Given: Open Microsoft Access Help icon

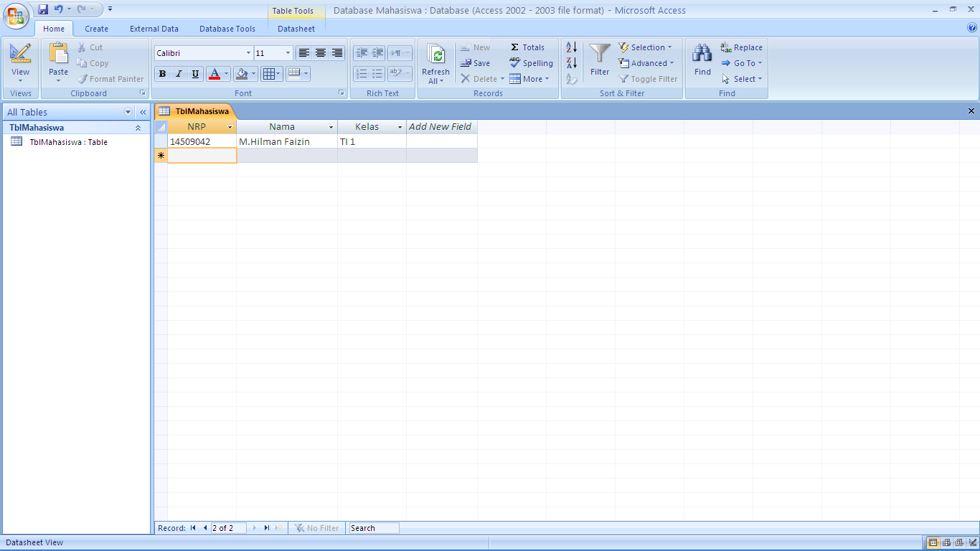Looking at the screenshot, I should 972,28.
